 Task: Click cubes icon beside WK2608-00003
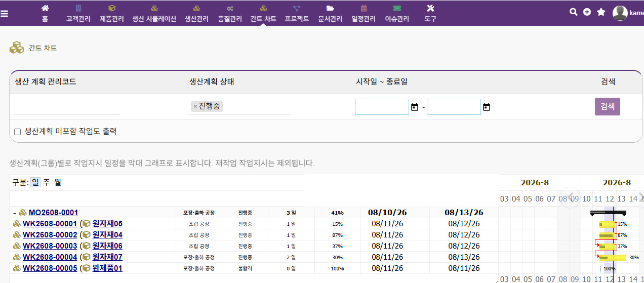point(17,246)
